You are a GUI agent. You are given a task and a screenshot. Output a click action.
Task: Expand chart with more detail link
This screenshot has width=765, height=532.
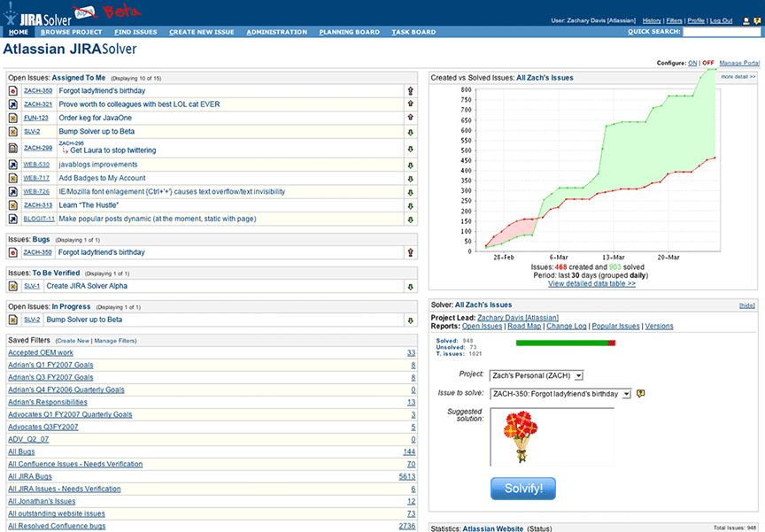click(x=738, y=77)
